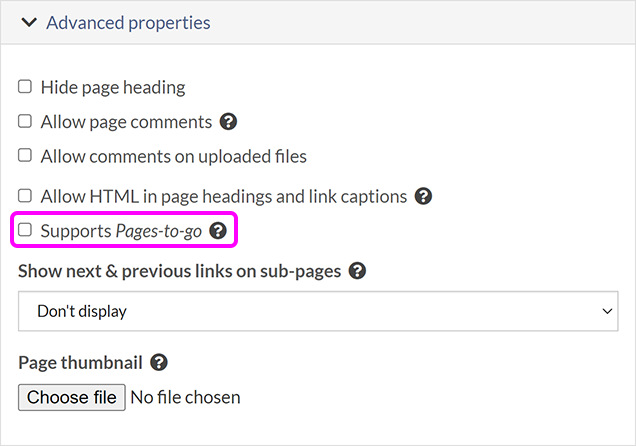Image resolution: width=636 pixels, height=446 pixels.
Task: Open help icon beside Allow page comments
Action: pos(229,122)
